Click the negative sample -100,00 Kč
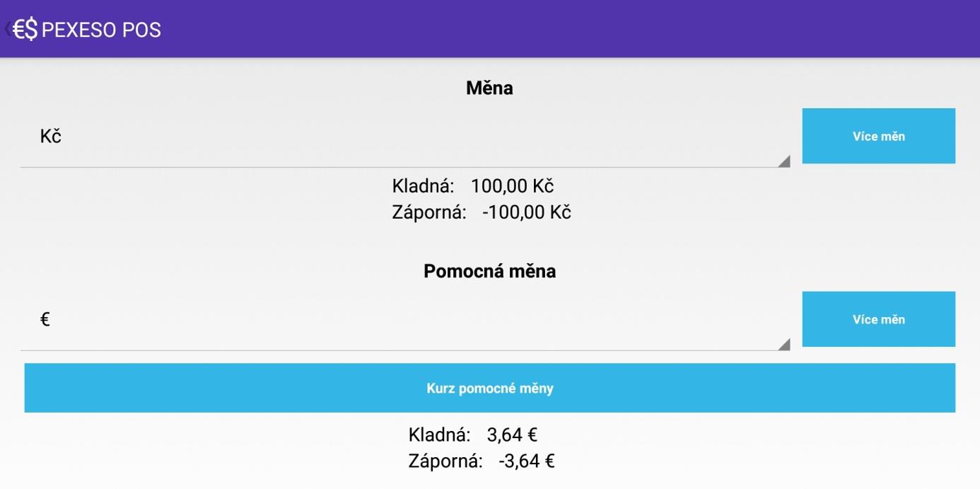 526,212
